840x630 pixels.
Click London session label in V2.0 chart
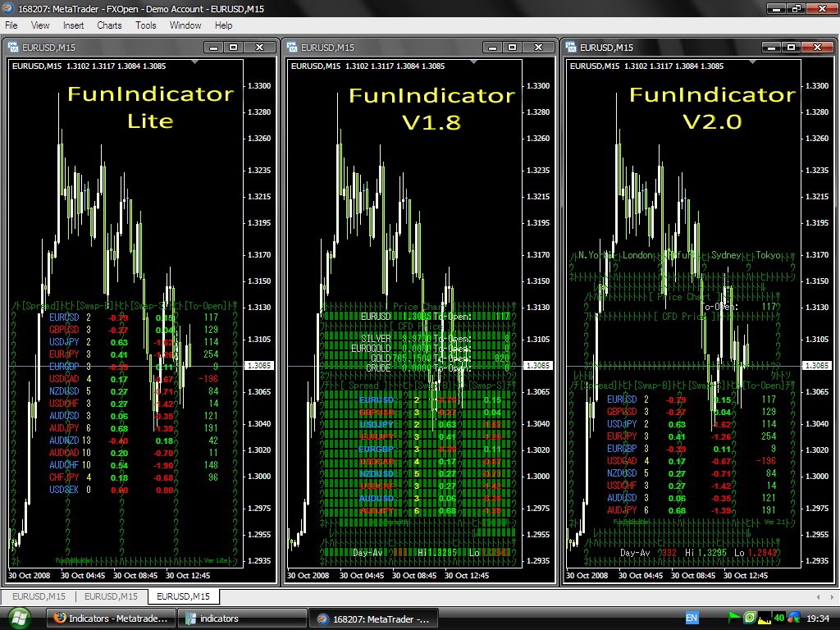point(637,255)
